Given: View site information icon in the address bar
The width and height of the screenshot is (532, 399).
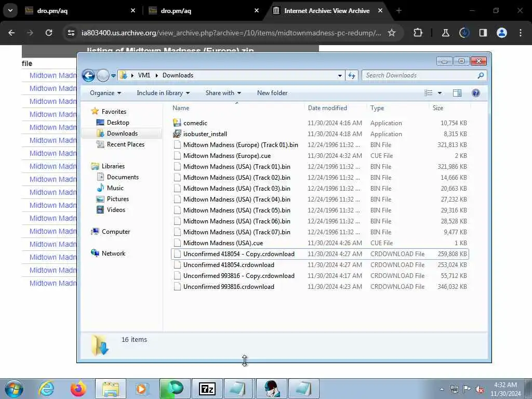Looking at the screenshot, I should tap(71, 33).
